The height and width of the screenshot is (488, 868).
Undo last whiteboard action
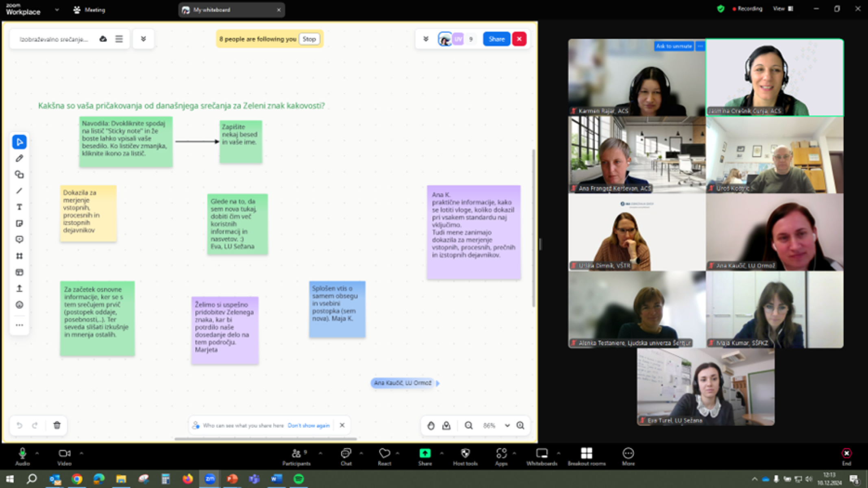[19, 425]
